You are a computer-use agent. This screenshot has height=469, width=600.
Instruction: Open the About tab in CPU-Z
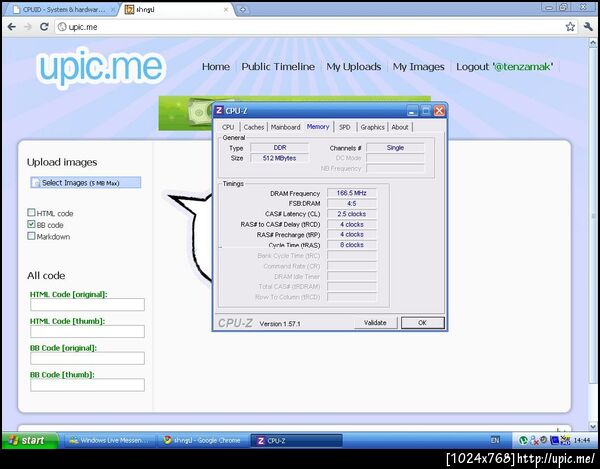(x=400, y=127)
